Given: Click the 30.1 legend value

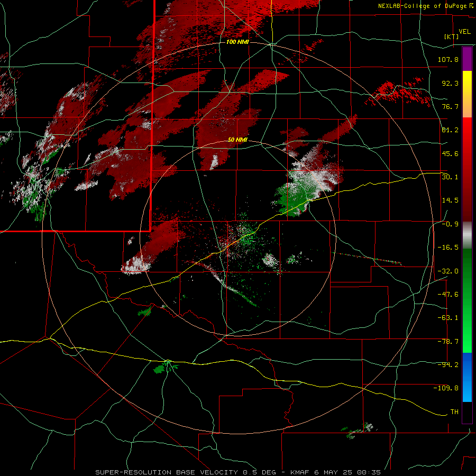Looking at the screenshot, I should (x=450, y=177).
